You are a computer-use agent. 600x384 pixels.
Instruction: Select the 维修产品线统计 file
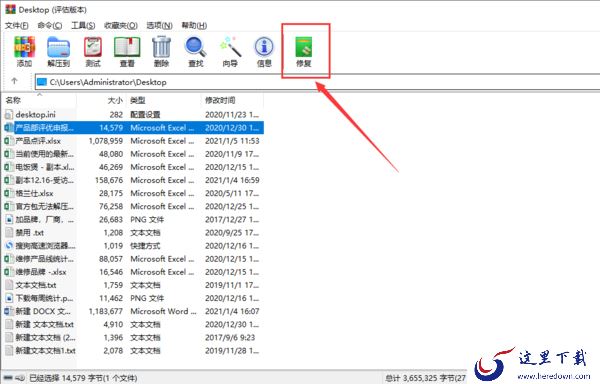(x=133, y=259)
